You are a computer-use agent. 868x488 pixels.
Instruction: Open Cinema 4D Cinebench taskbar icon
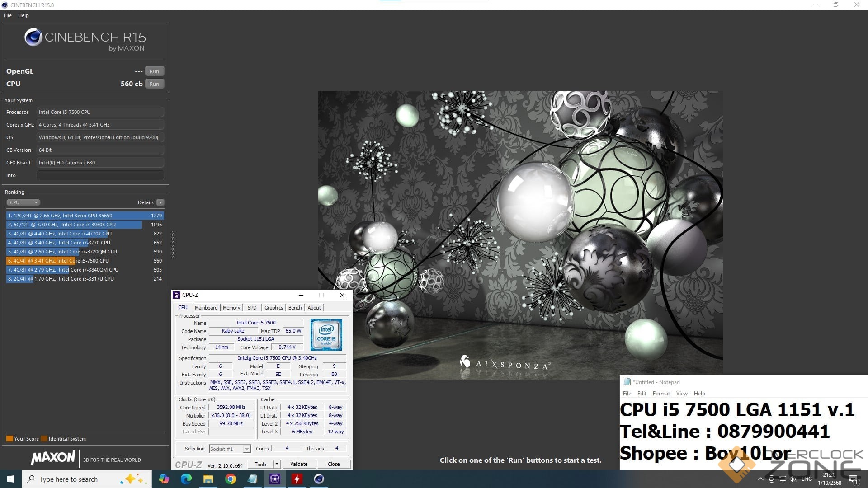click(x=319, y=479)
